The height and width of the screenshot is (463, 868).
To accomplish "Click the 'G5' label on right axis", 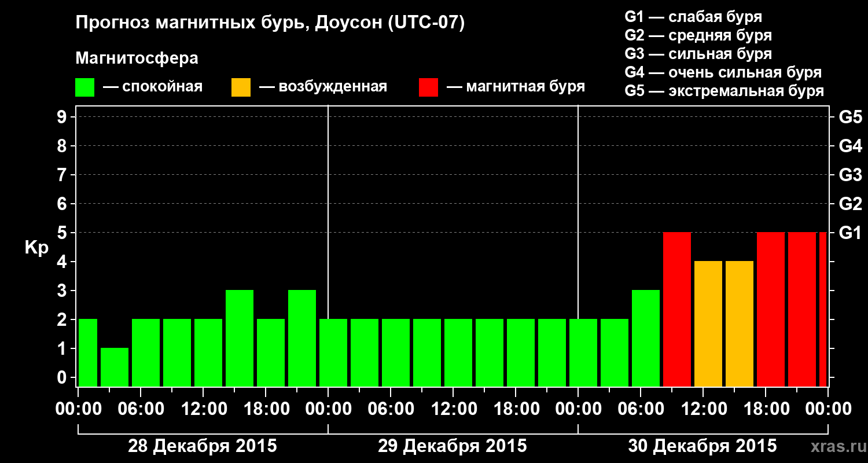I will click(850, 117).
